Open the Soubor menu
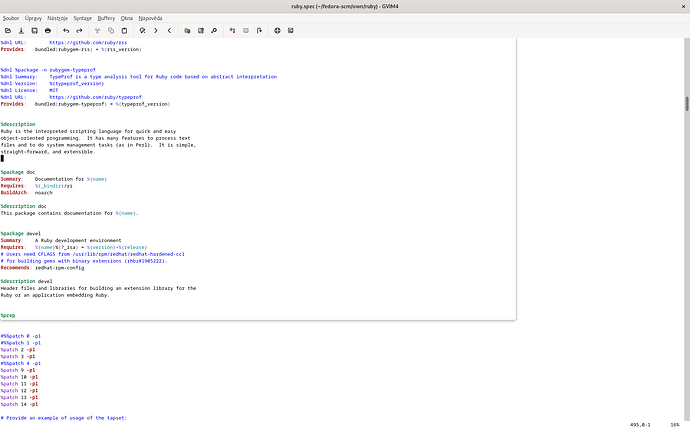Viewport: 690px width, 431px height. point(11,18)
